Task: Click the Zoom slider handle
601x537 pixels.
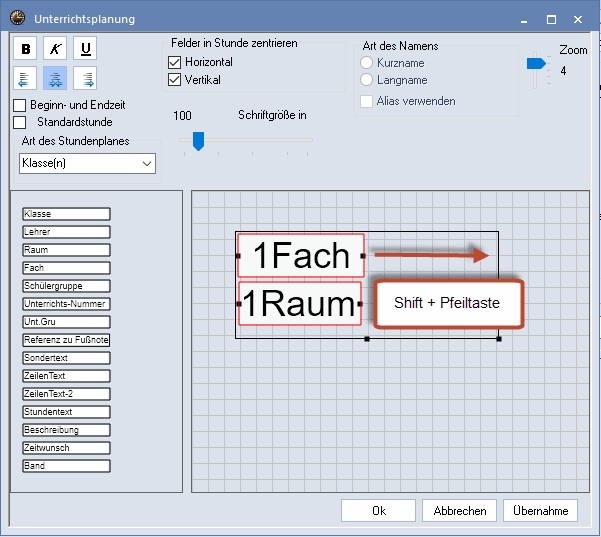Action: tap(536, 63)
